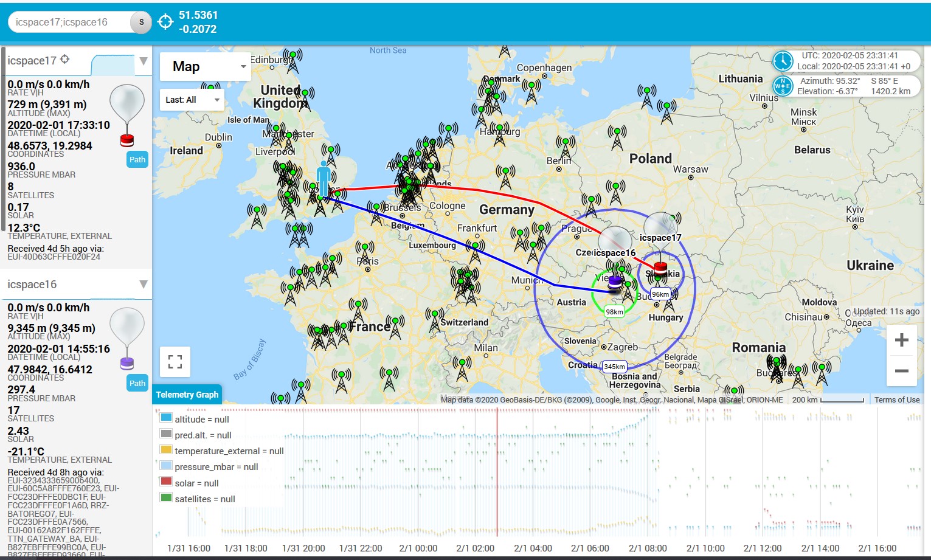Open the Map type dropdown
The width and height of the screenshot is (931, 560).
206,66
